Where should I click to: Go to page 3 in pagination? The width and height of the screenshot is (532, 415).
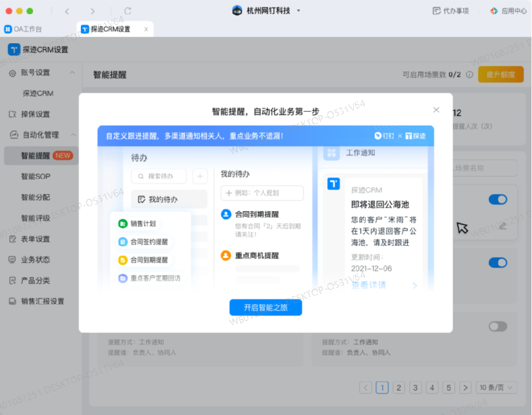[x=415, y=387]
